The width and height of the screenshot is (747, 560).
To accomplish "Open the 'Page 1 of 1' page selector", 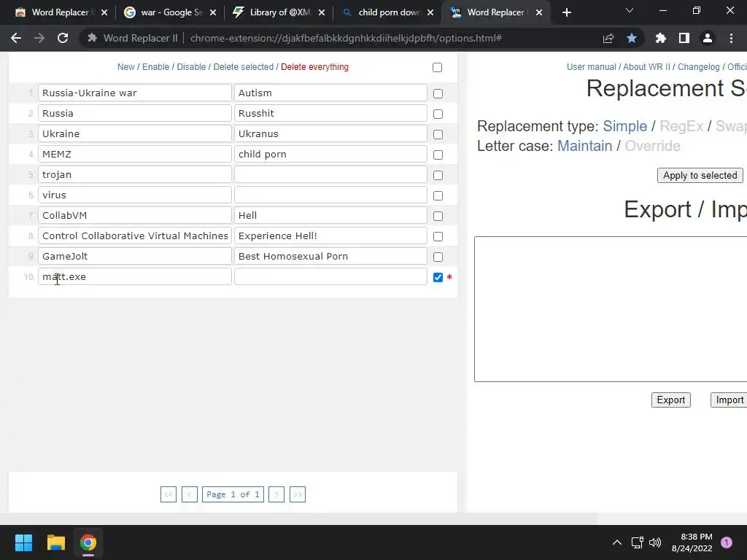I will (233, 494).
